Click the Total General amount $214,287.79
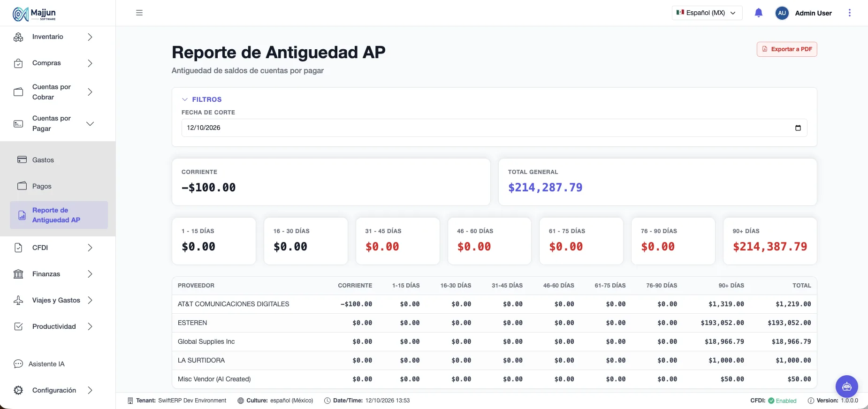This screenshot has height=409, width=868. pyautogui.click(x=545, y=188)
